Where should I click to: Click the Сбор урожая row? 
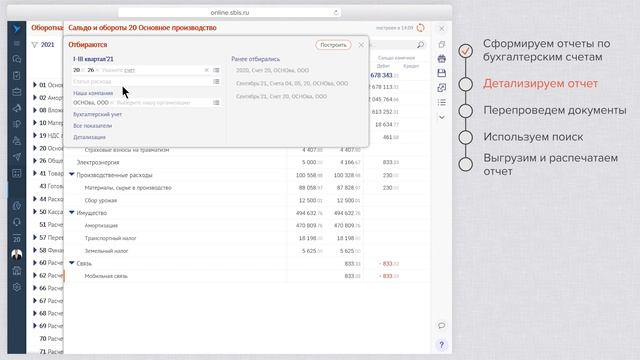click(247, 200)
